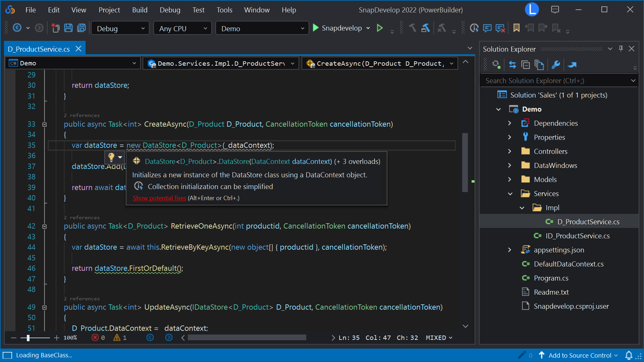The width and height of the screenshot is (644, 362).
Task: Click the Show potential fixes link
Action: 159,198
